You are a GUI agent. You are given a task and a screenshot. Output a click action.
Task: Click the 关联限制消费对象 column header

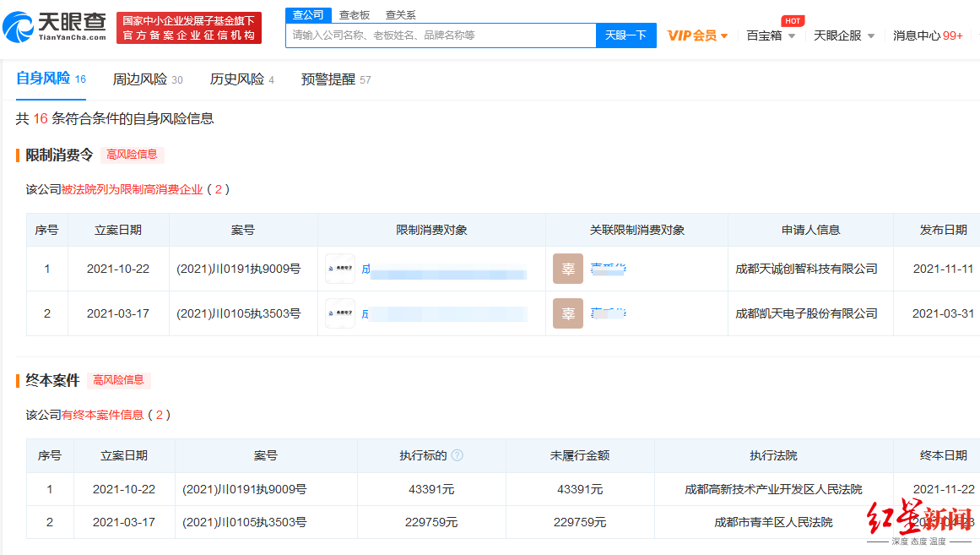tap(637, 231)
